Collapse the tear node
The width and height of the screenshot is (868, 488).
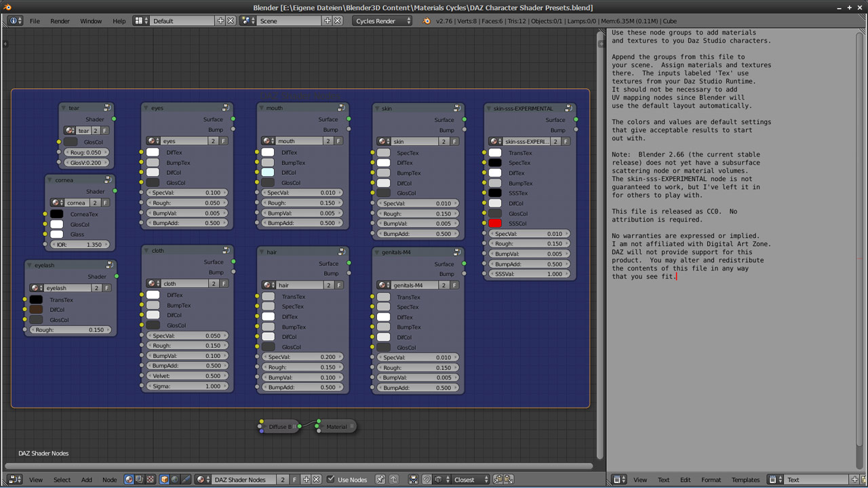pos(64,108)
